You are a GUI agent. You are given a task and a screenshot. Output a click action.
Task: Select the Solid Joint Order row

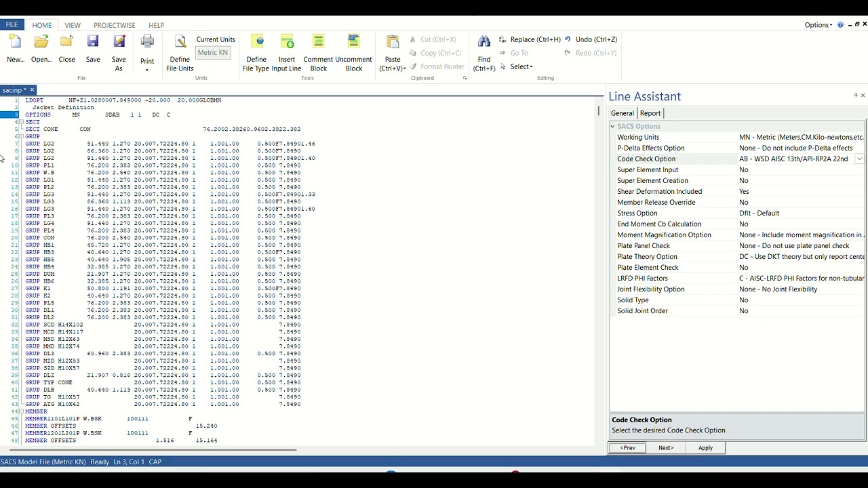tap(737, 310)
